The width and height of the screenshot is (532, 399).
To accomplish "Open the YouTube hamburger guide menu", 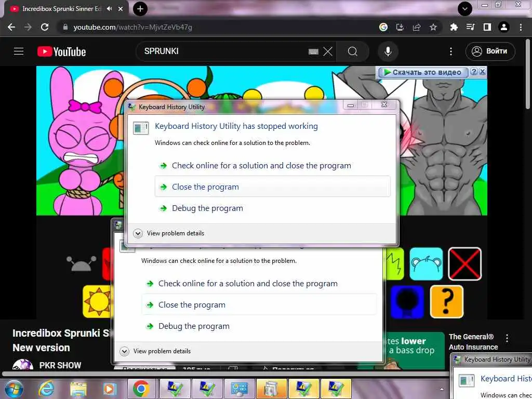I will pyautogui.click(x=19, y=51).
